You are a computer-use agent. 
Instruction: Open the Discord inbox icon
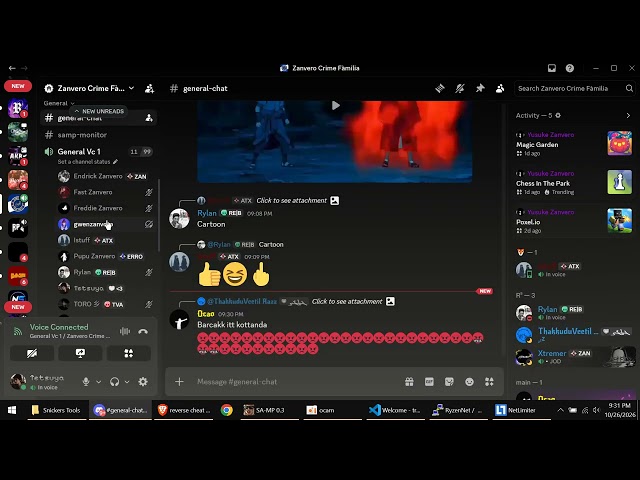click(x=552, y=68)
